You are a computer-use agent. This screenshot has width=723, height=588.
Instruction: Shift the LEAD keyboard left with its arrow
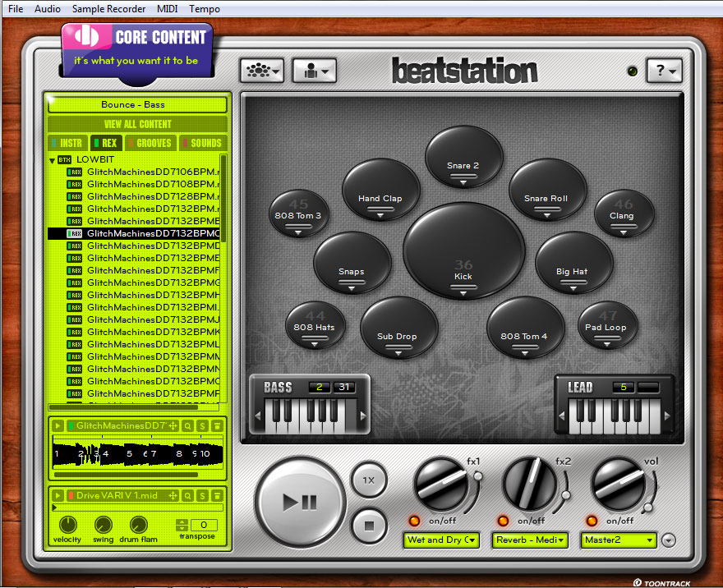tap(562, 416)
